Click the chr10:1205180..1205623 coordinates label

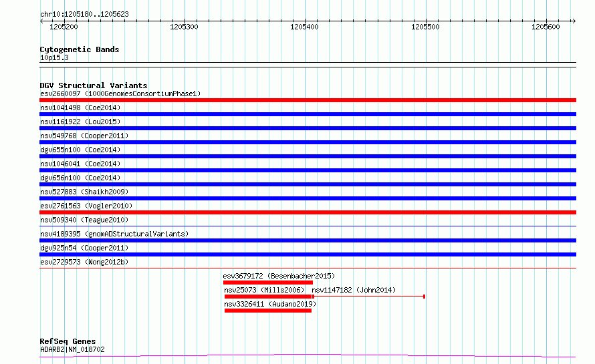pos(84,15)
